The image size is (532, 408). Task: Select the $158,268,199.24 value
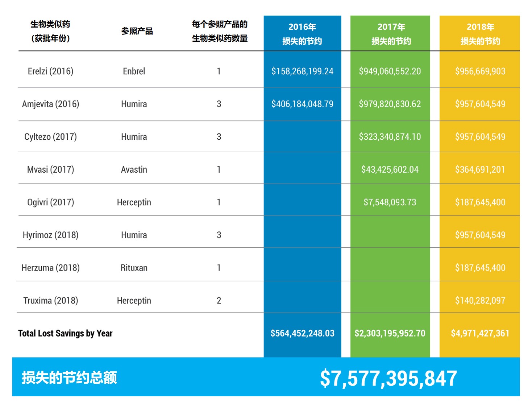pyautogui.click(x=302, y=71)
